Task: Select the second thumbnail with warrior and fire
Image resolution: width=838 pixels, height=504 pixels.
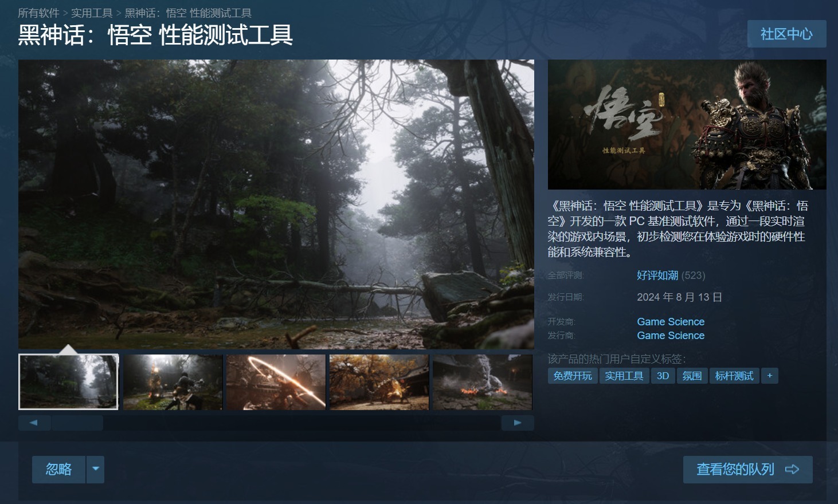Action: 173,382
